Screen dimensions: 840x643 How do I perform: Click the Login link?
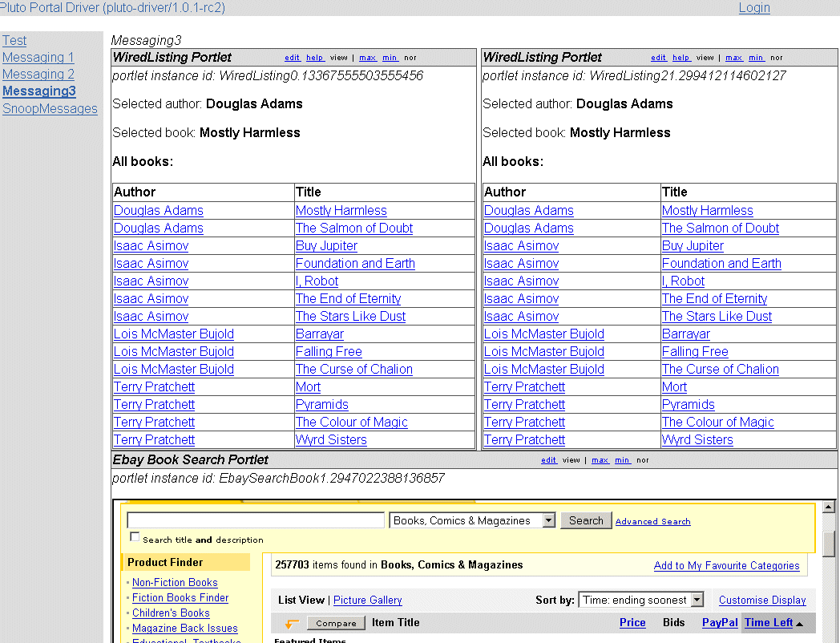pos(754,7)
